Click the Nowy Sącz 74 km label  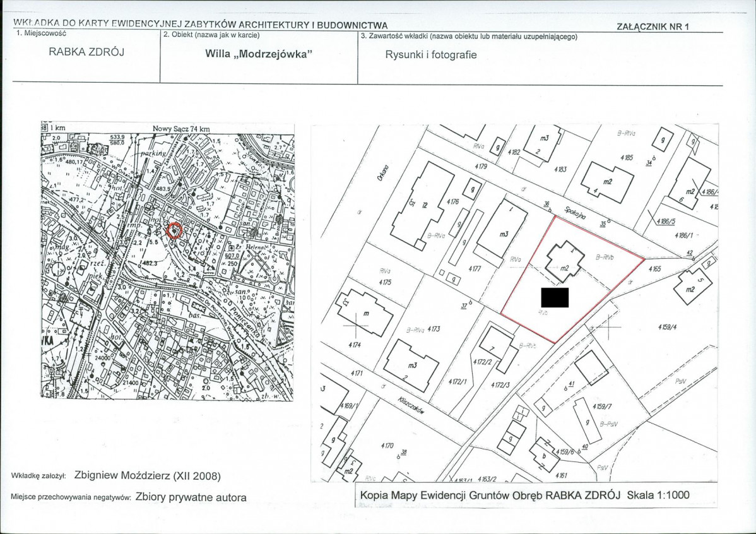click(x=180, y=129)
